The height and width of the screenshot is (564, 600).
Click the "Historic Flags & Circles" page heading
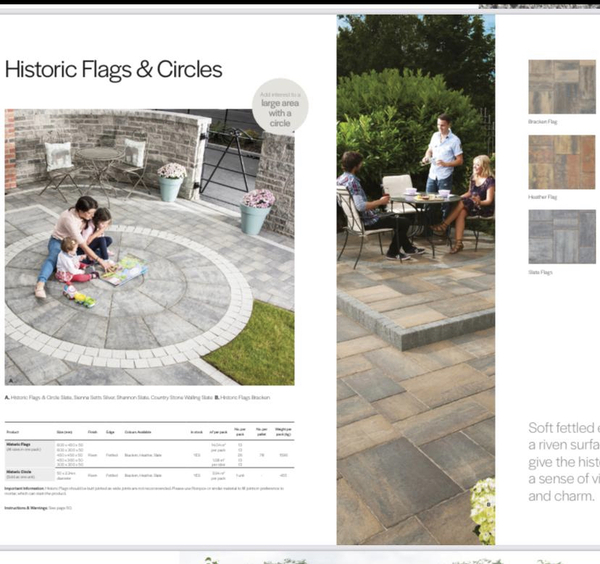(113, 70)
